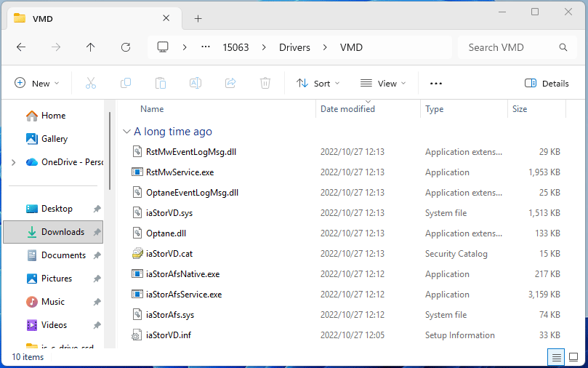Image resolution: width=588 pixels, height=368 pixels.
Task: Open the Sort dropdown menu
Action: [318, 84]
